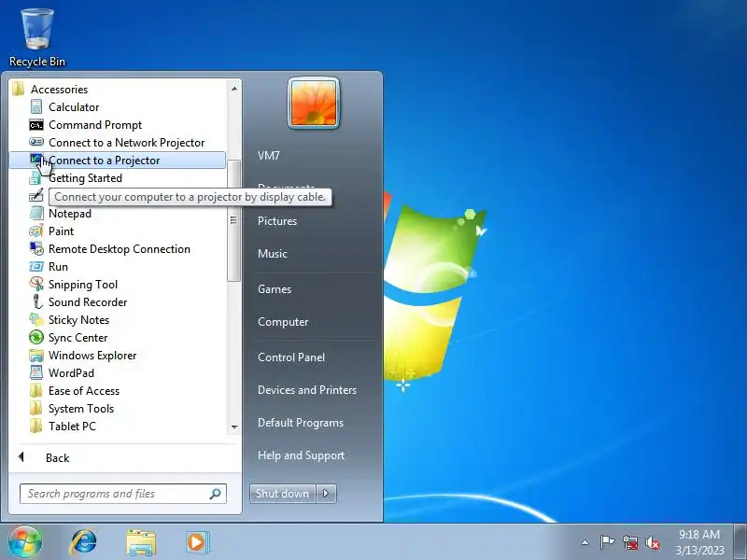Open the Calculator icon in Accessories

[x=36, y=107]
